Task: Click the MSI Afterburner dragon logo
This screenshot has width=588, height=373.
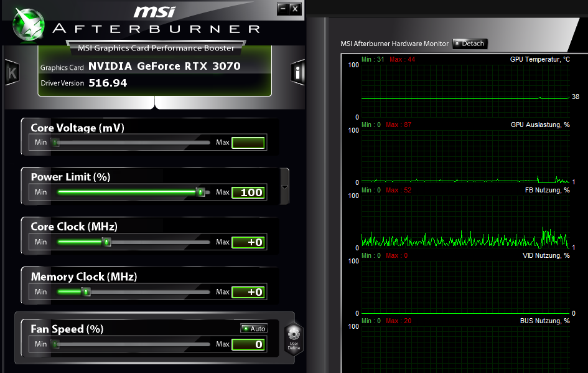Action: pyautogui.click(x=29, y=24)
